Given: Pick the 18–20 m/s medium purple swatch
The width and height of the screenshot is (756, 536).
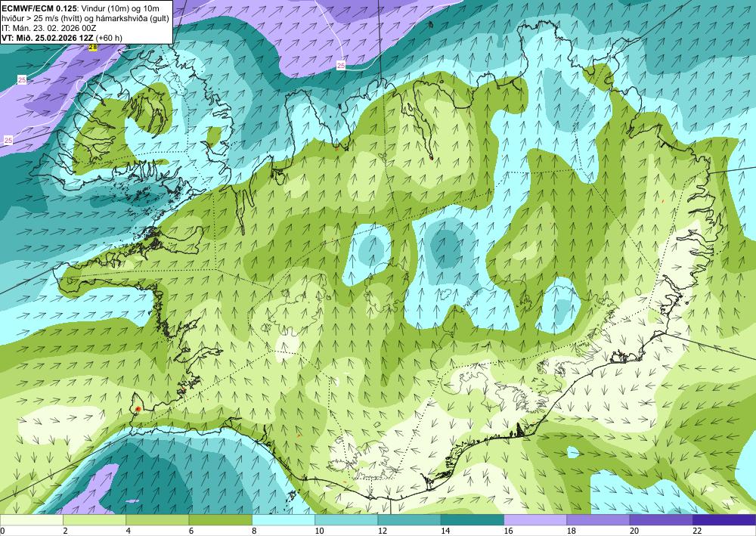Looking at the screenshot, I should (x=598, y=519).
